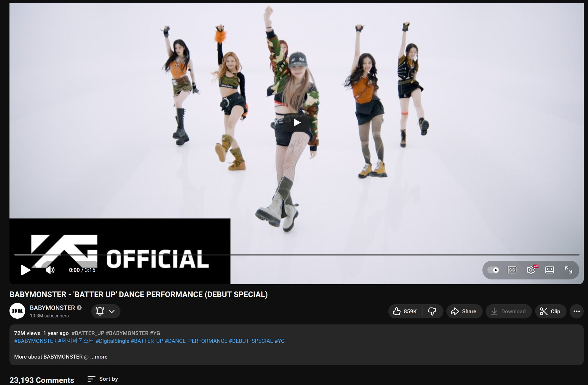588x385 pixels.
Task: Open the video settings gear
Action: 531,270
